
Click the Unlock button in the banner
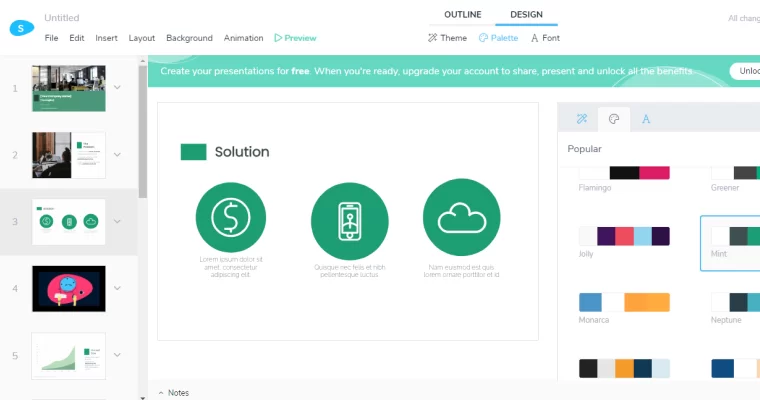point(745,71)
